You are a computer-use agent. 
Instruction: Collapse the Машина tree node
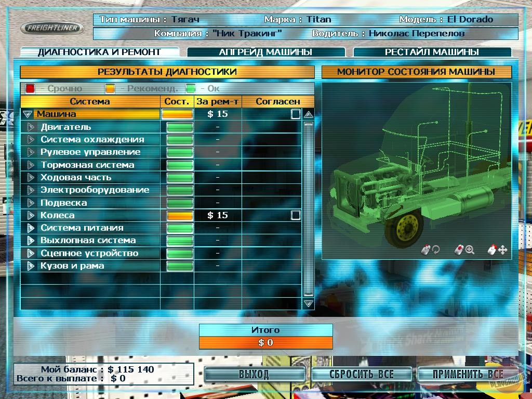28,114
